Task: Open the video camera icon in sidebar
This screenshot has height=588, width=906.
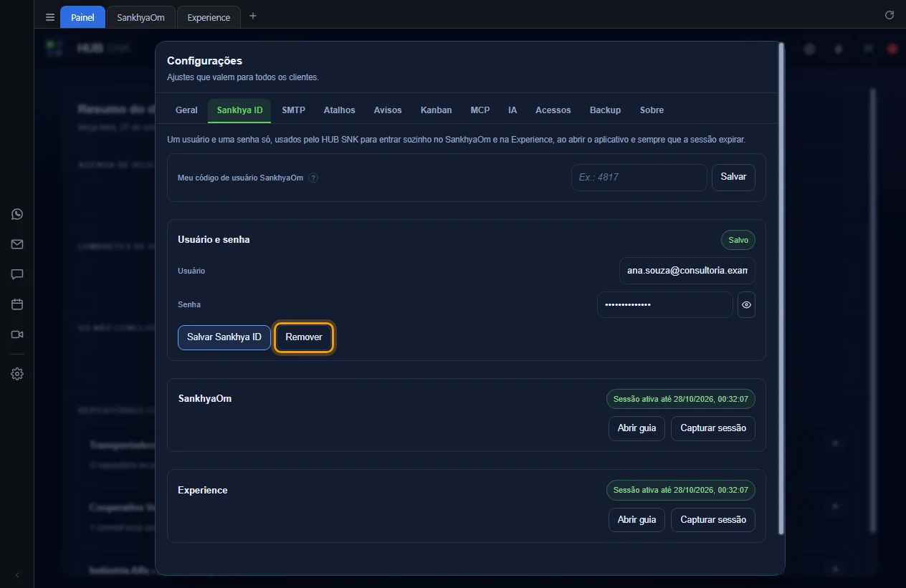Action: [17, 334]
